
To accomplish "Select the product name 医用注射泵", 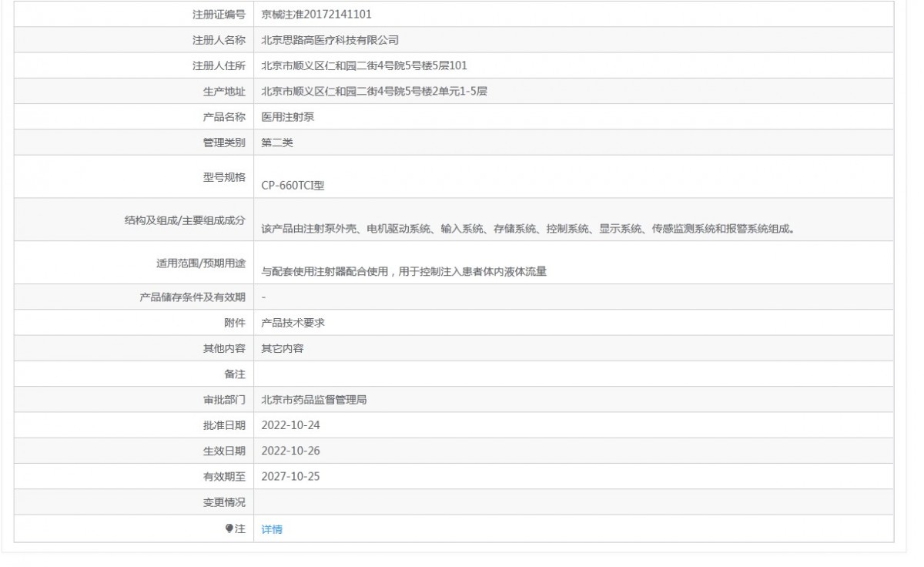I will pos(288,117).
